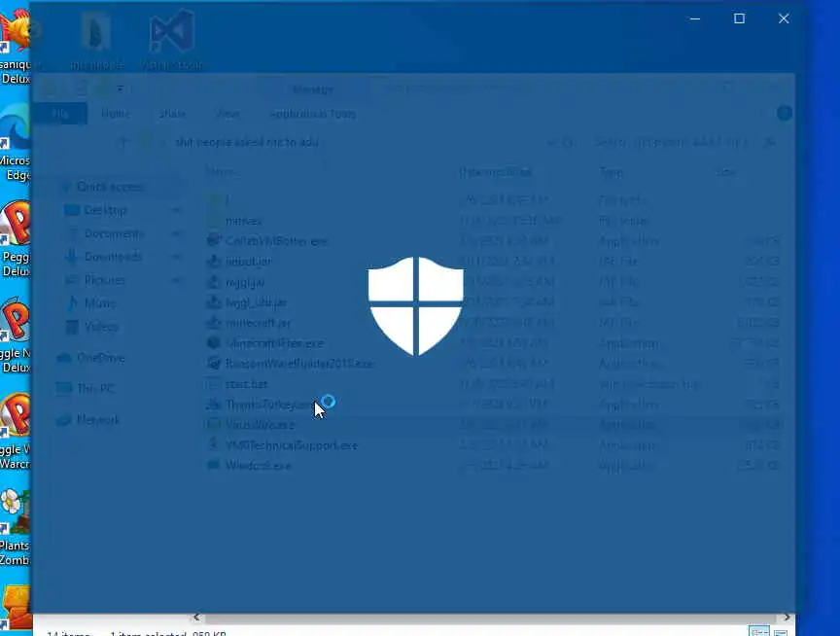Click the RansomWareBuilder2015.exe file icon

pos(214,364)
